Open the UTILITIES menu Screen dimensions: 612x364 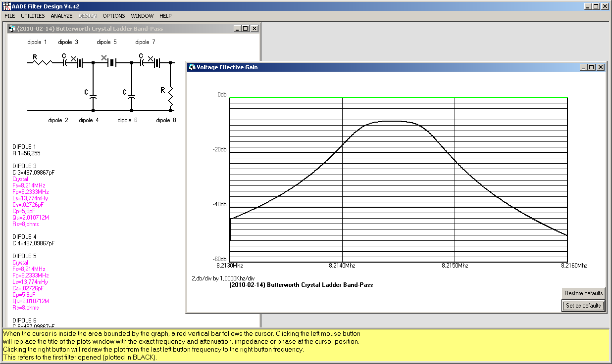coord(33,16)
